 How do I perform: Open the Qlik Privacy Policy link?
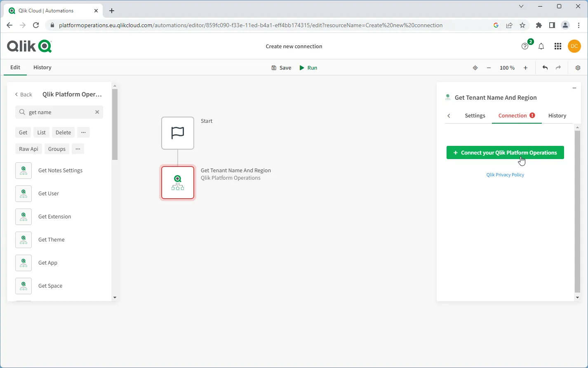point(505,174)
